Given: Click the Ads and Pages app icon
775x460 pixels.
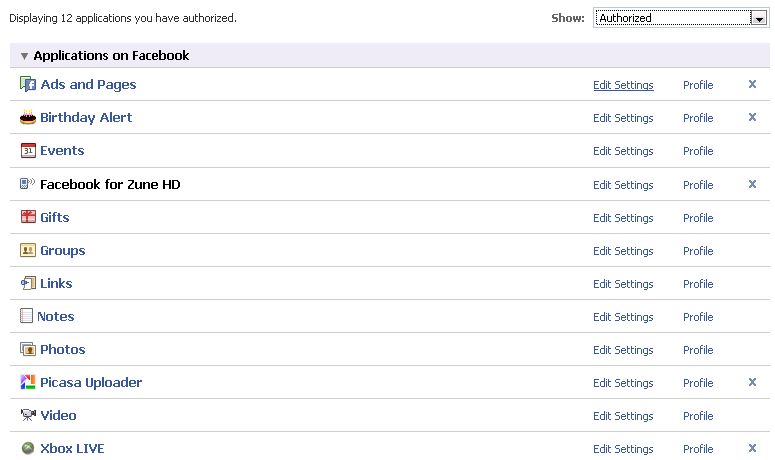Looking at the screenshot, I should pos(28,85).
